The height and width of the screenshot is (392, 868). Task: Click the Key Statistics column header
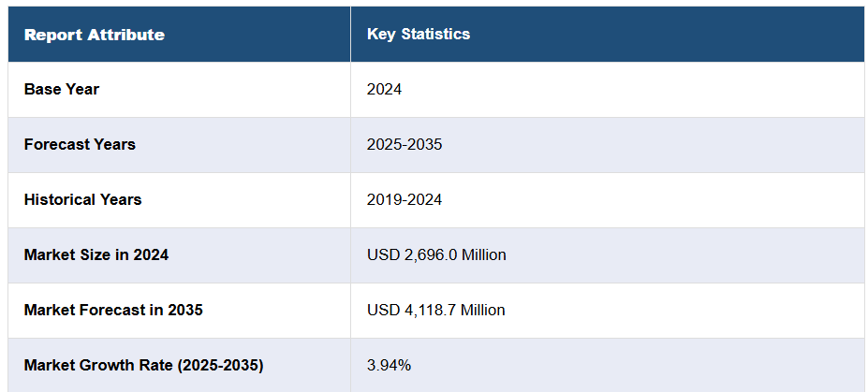tap(419, 35)
